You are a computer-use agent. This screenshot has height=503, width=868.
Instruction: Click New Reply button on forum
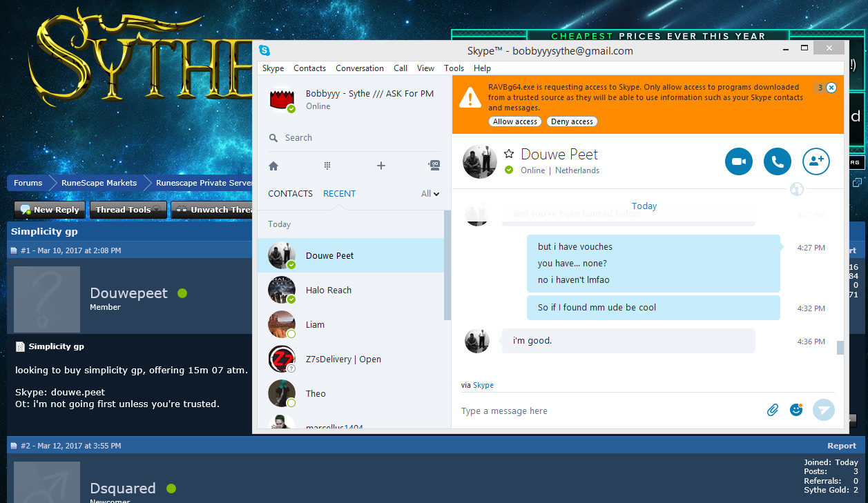[50, 210]
